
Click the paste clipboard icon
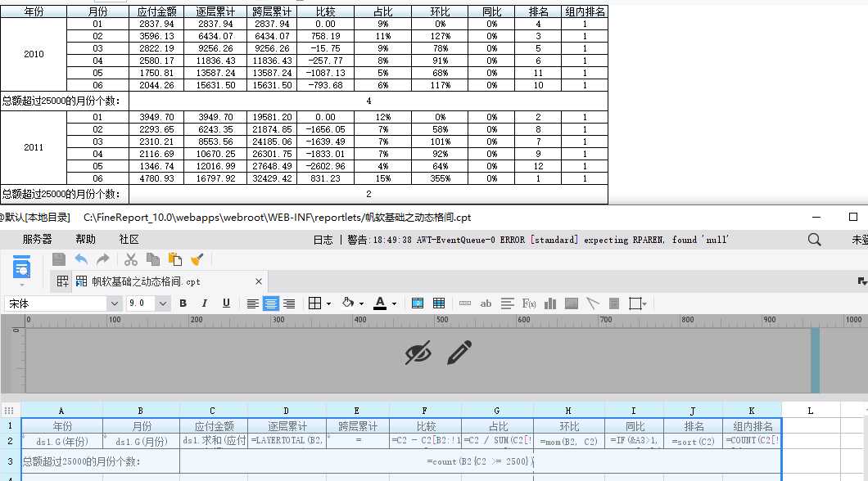[x=175, y=259]
